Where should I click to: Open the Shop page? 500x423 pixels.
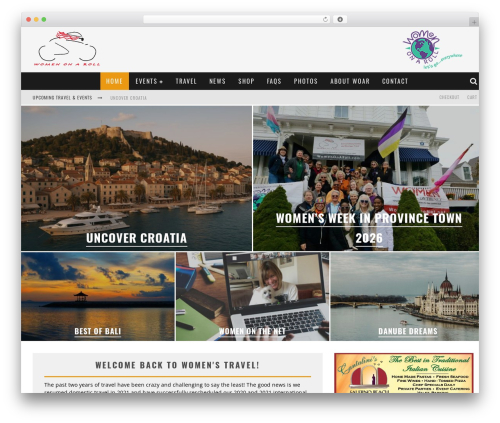246,81
